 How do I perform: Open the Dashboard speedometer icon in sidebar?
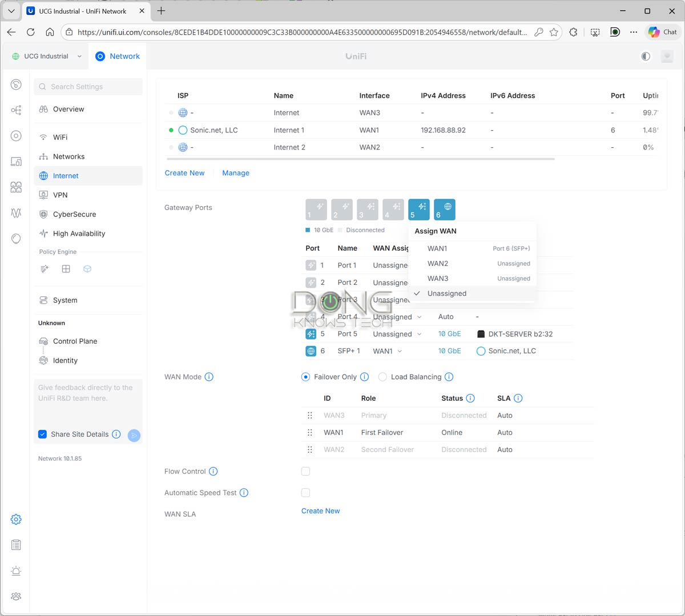coord(15,84)
